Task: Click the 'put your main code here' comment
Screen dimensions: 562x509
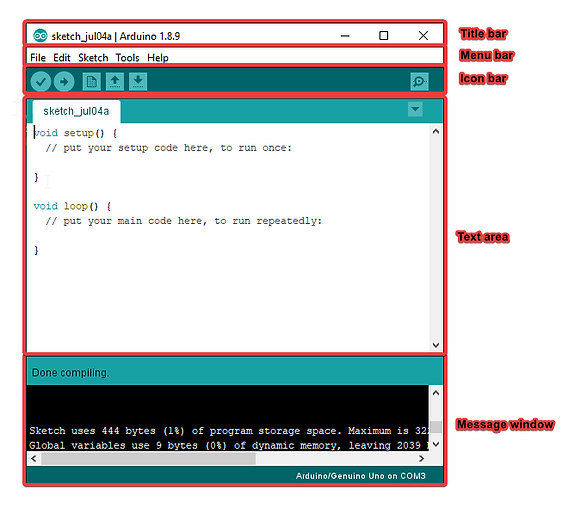Action: [x=184, y=221]
